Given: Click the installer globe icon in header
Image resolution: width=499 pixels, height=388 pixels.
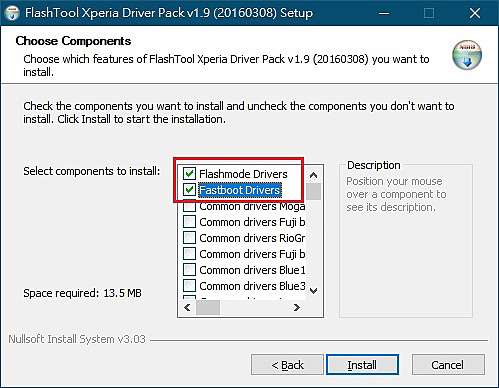Looking at the screenshot, I should [467, 55].
